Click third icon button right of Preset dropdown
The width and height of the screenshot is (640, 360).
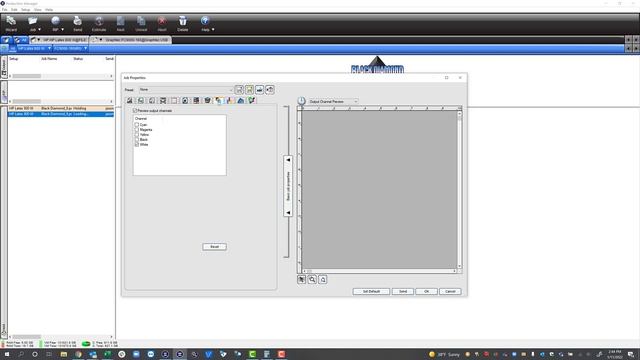pos(260,89)
